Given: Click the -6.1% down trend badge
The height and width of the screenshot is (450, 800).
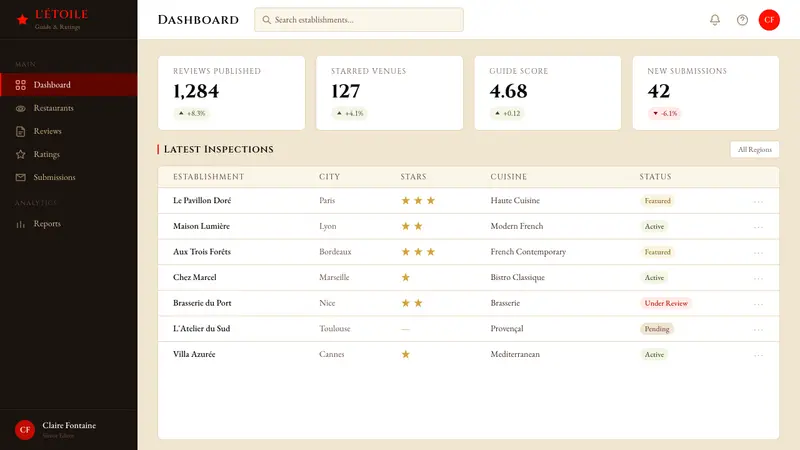Looking at the screenshot, I should tap(665, 113).
